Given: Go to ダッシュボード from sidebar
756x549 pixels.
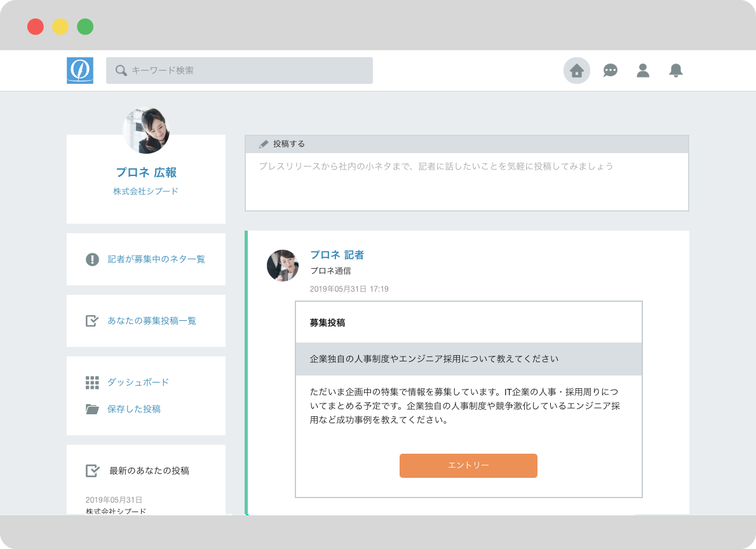Looking at the screenshot, I should click(138, 383).
